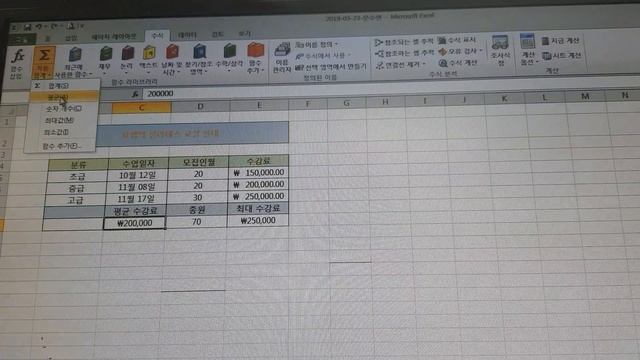Click Create from Selection (선택 영역에서 만들기)
Image resolution: width=640 pixels, height=360 pixels.
coord(331,67)
